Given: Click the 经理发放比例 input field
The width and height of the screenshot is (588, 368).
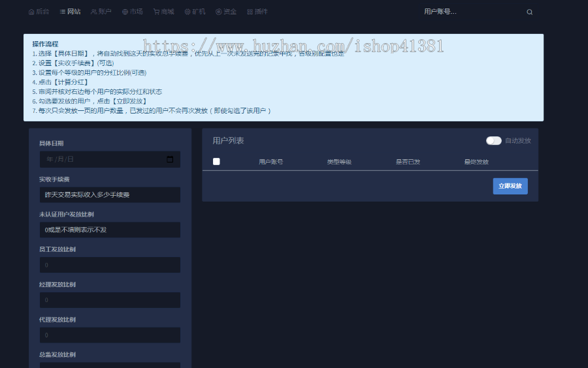Looking at the screenshot, I should click(x=110, y=300).
